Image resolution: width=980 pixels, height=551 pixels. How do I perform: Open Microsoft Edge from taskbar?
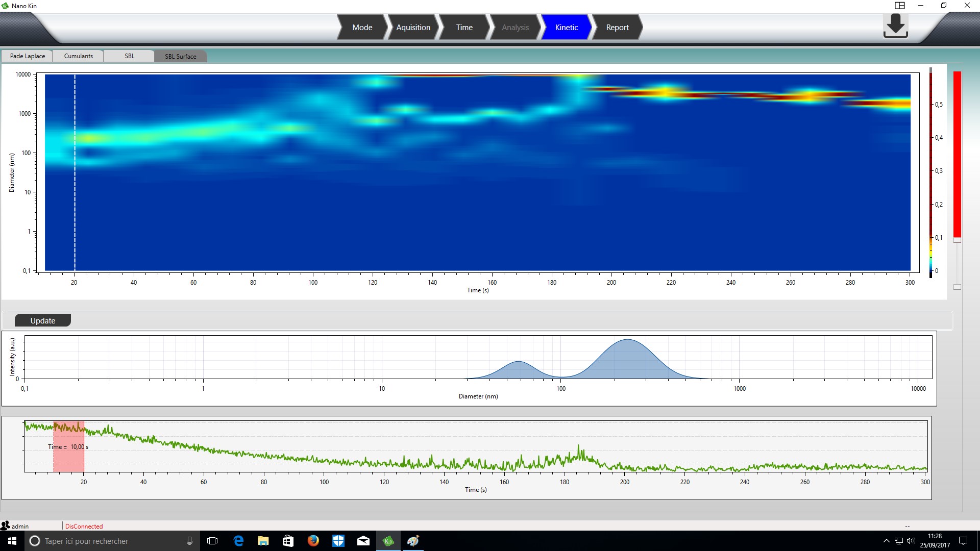pos(238,541)
